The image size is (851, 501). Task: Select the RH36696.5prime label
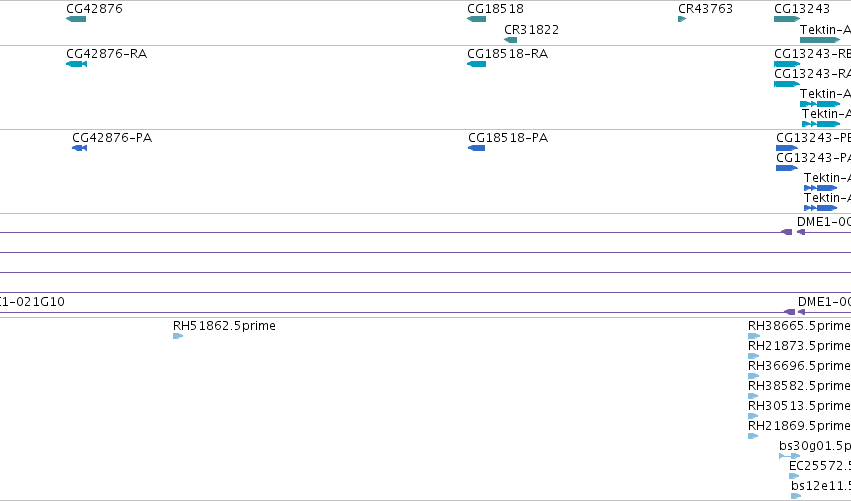pyautogui.click(x=799, y=366)
